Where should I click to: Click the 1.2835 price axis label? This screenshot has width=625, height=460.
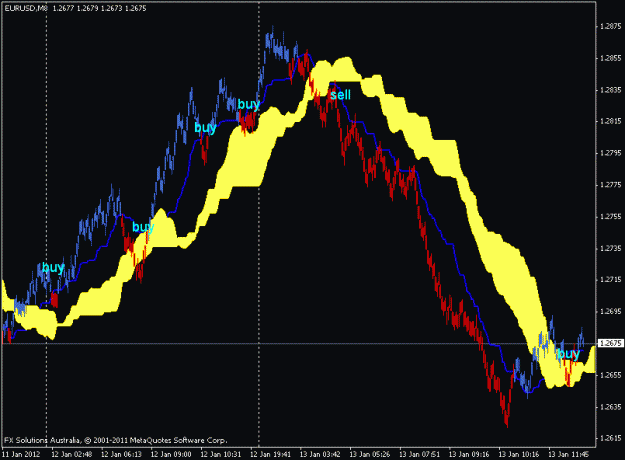[x=610, y=90]
